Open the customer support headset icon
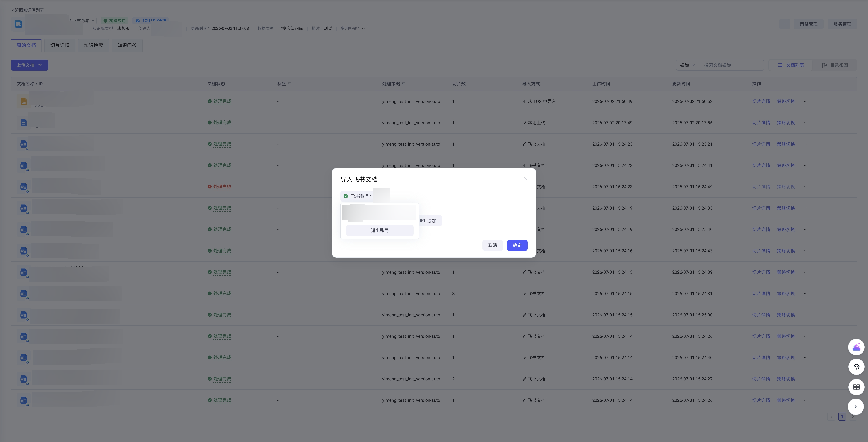The image size is (868, 442). click(856, 367)
